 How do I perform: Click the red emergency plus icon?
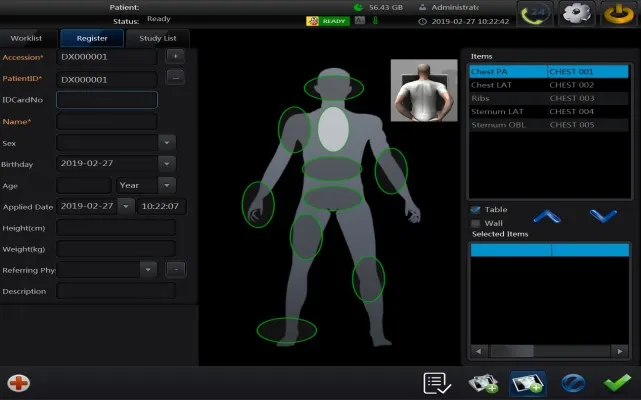(x=18, y=382)
